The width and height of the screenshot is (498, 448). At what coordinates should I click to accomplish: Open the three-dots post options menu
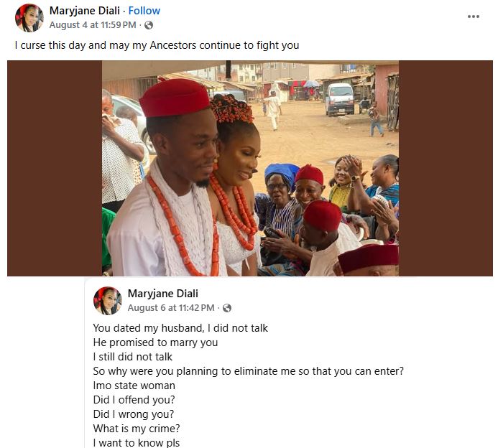[473, 17]
